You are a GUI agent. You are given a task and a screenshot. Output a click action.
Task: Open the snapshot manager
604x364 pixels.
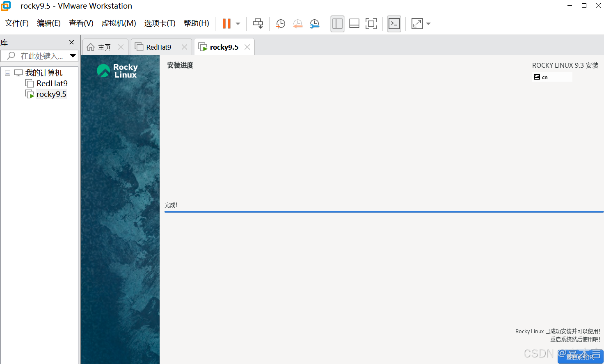pos(314,24)
